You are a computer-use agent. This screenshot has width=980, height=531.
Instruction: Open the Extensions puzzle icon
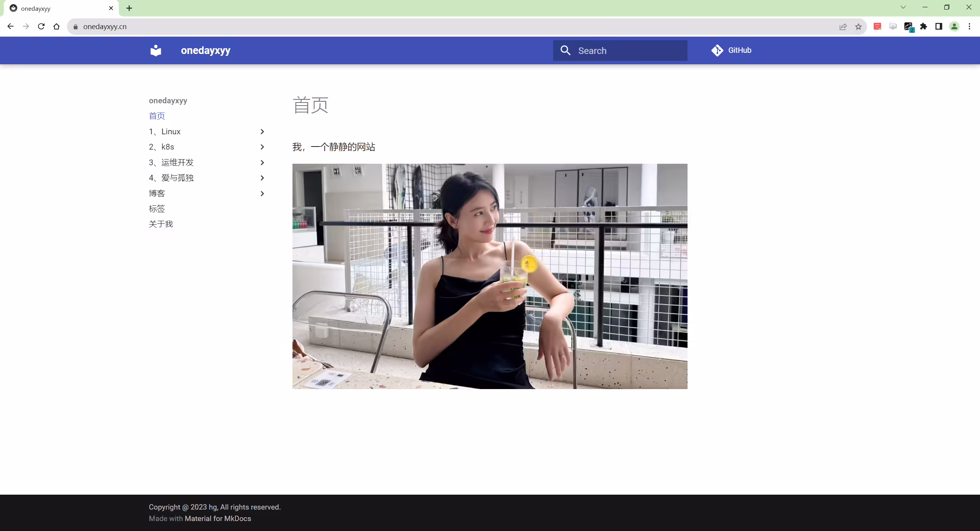[x=924, y=26]
